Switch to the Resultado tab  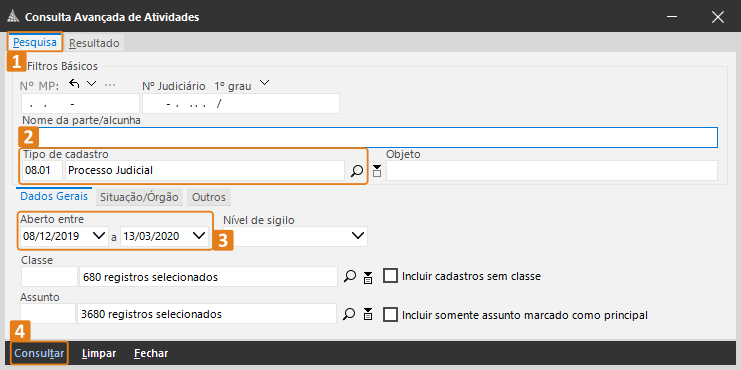[x=94, y=43]
